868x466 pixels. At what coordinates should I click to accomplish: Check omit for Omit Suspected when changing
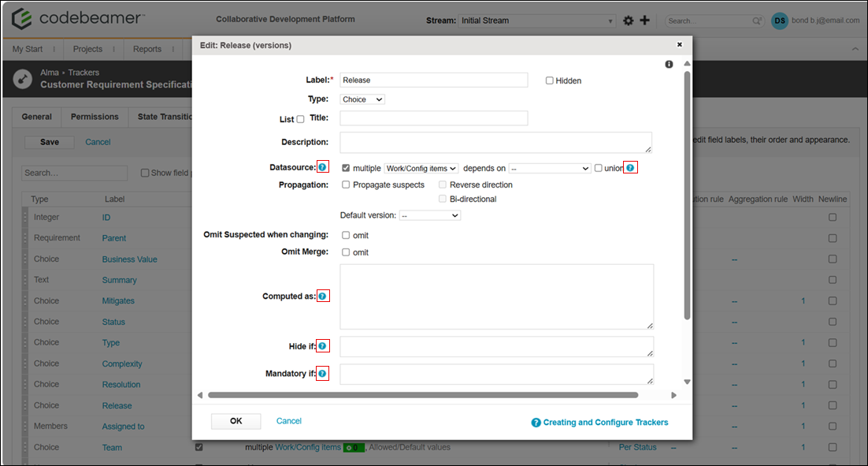click(346, 235)
